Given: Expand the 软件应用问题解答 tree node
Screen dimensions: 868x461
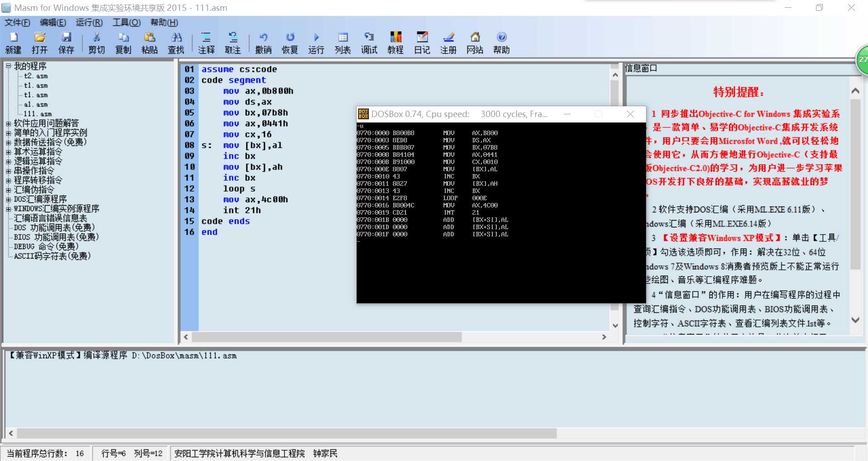Looking at the screenshot, I should pos(8,123).
